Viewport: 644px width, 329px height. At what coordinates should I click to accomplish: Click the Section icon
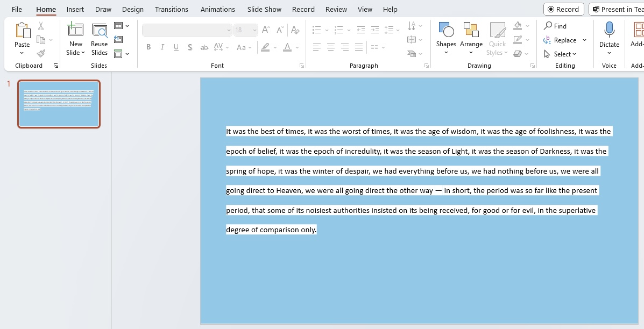coord(118,53)
